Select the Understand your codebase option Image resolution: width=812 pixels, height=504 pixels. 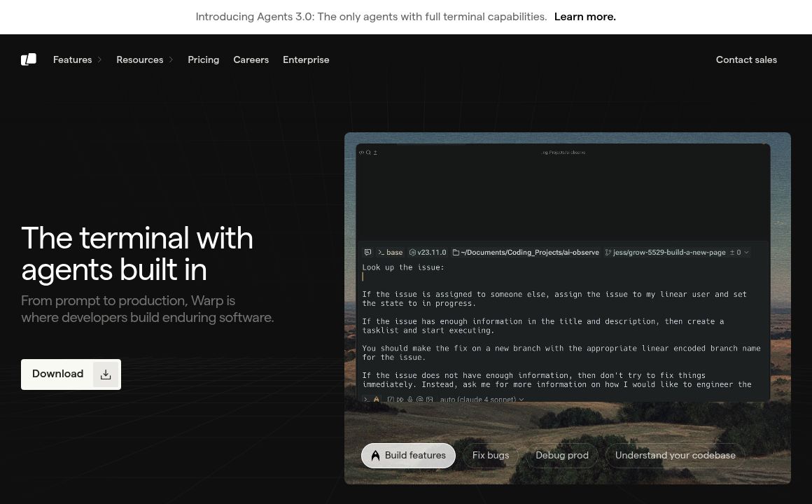pyautogui.click(x=675, y=456)
